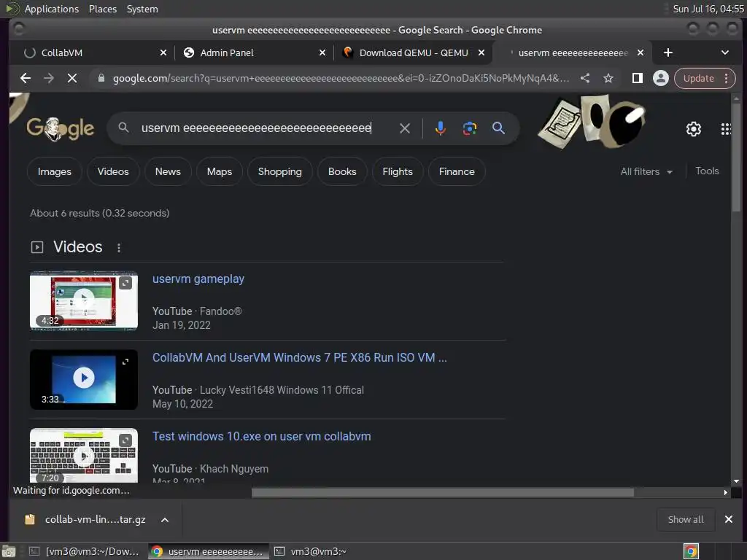Filter results by News

tap(168, 171)
